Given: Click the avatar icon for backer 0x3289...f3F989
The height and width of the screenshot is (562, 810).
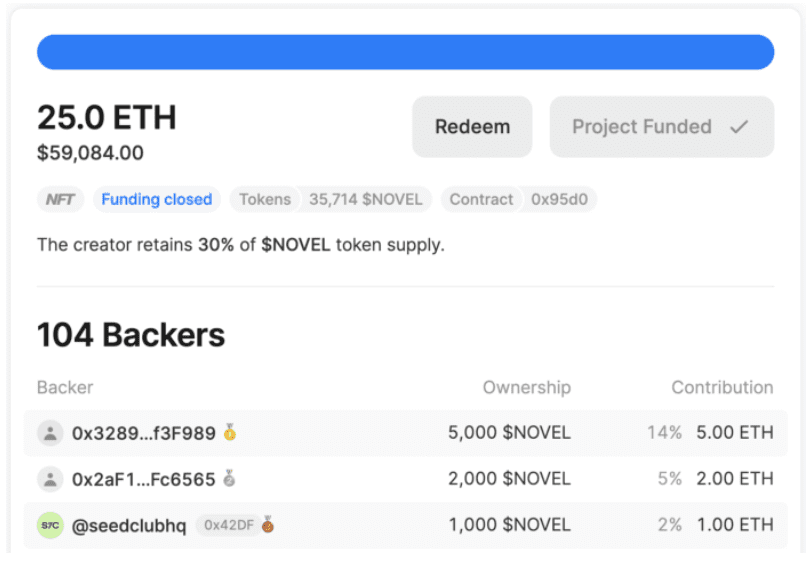Looking at the screenshot, I should [50, 433].
